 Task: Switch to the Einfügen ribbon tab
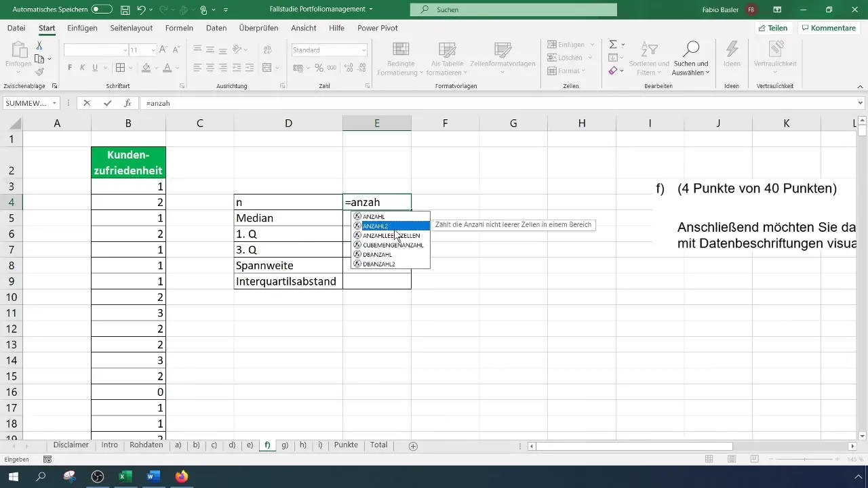pyautogui.click(x=83, y=28)
